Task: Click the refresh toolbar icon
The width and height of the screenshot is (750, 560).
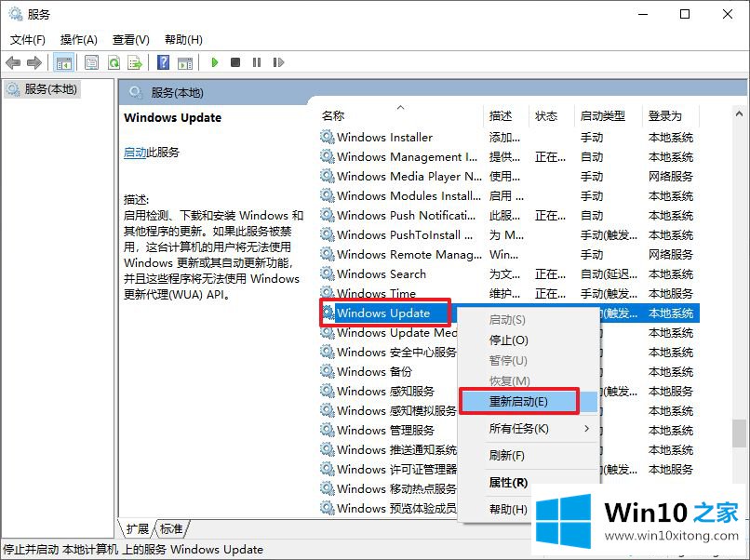Action: [x=113, y=62]
